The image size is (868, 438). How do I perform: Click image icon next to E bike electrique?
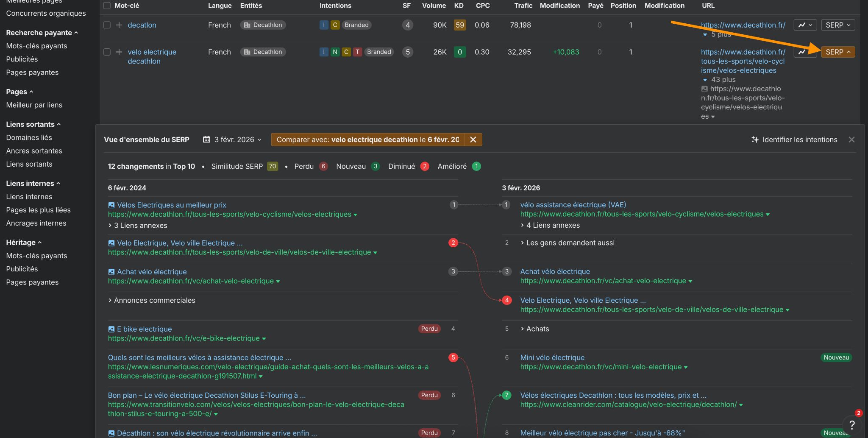(x=111, y=329)
